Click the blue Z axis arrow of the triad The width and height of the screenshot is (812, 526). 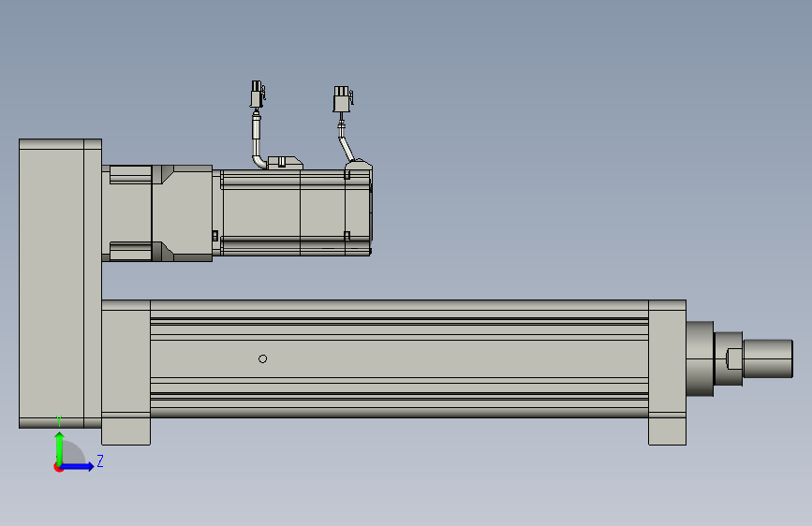[78, 466]
